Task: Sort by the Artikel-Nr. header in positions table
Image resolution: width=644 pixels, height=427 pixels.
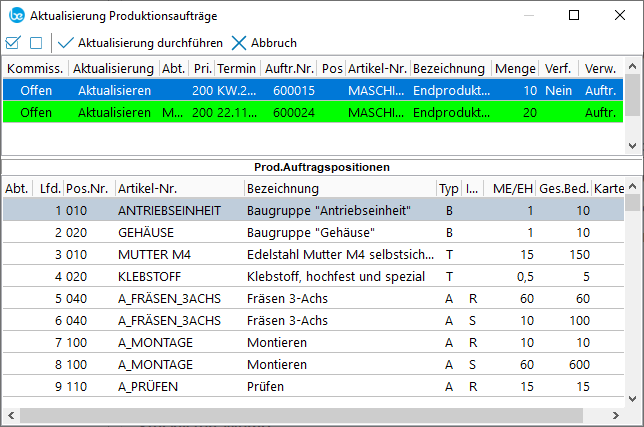Action: (147, 188)
